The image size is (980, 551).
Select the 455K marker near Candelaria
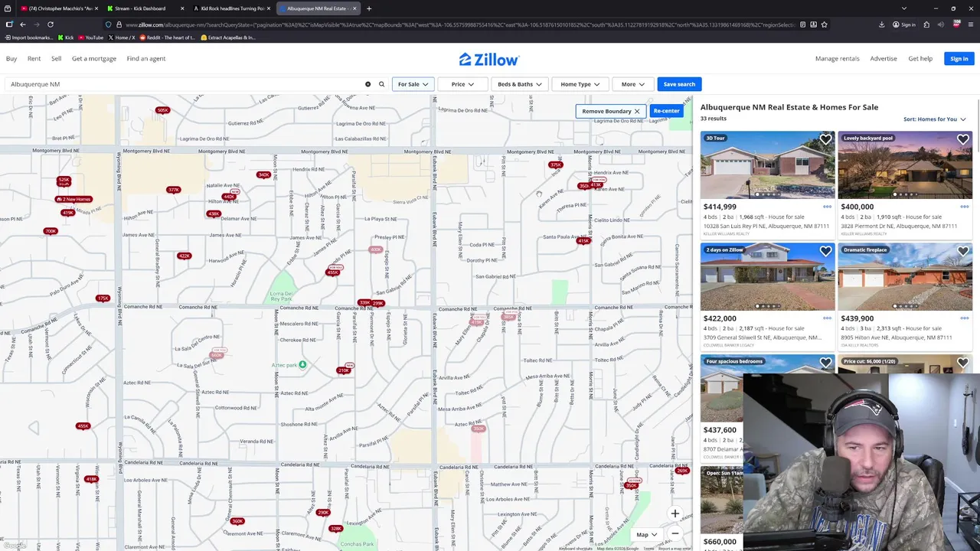coord(83,426)
